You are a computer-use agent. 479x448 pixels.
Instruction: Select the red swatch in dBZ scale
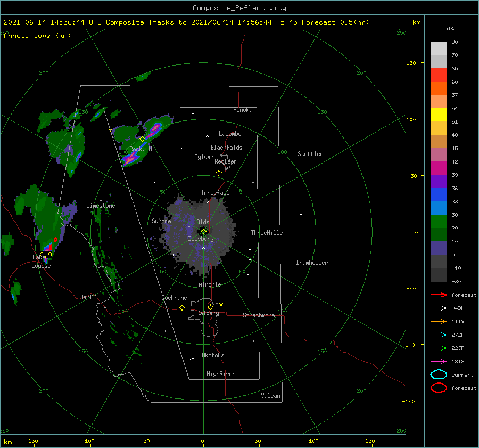click(x=439, y=75)
